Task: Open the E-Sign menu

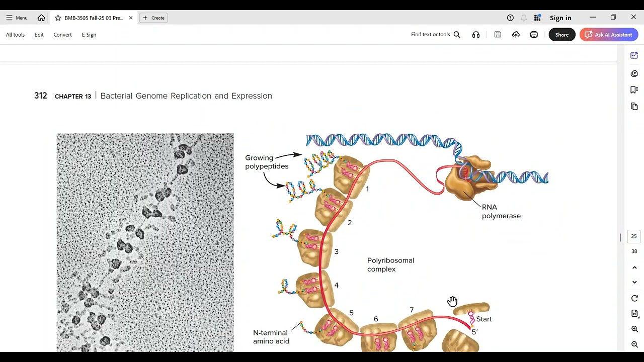Action: pos(89,35)
